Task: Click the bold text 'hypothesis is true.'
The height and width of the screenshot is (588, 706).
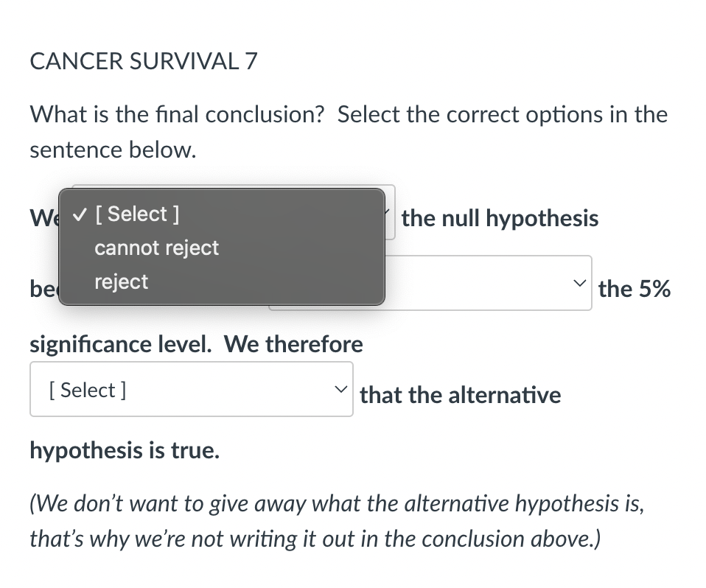Action: pyautogui.click(x=125, y=450)
